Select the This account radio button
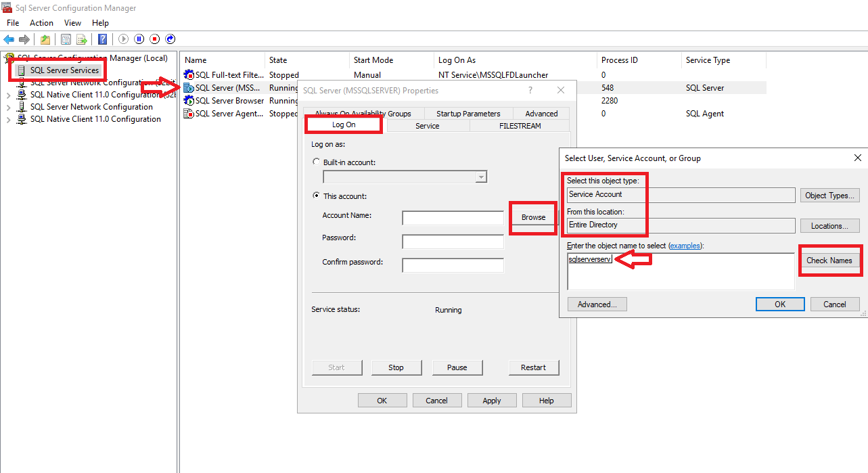The height and width of the screenshot is (473, 868). click(316, 196)
